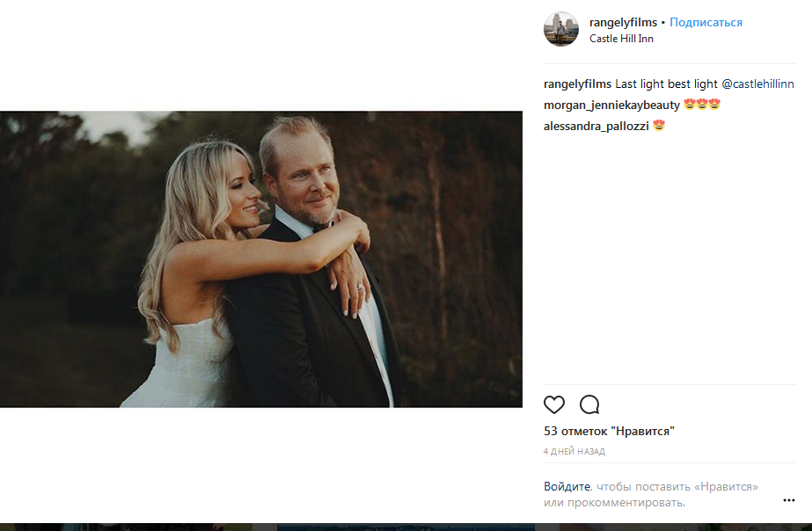Open the rangelyfilms profile avatar
The image size is (812, 531).
561,30
